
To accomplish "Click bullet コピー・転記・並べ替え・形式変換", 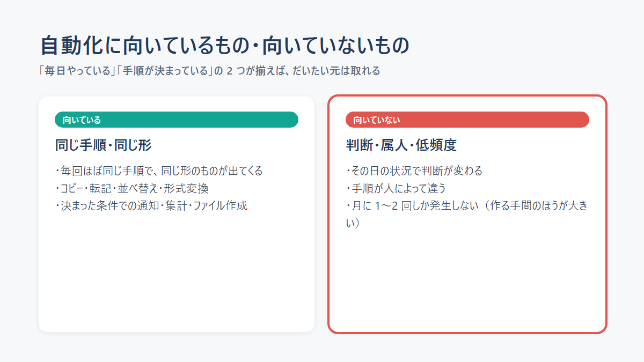I will point(132,188).
